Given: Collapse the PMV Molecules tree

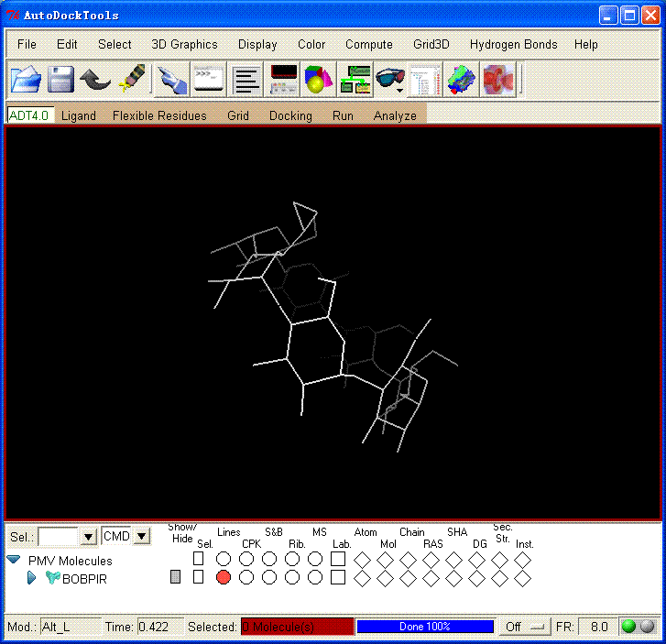Looking at the screenshot, I should tap(14, 560).
